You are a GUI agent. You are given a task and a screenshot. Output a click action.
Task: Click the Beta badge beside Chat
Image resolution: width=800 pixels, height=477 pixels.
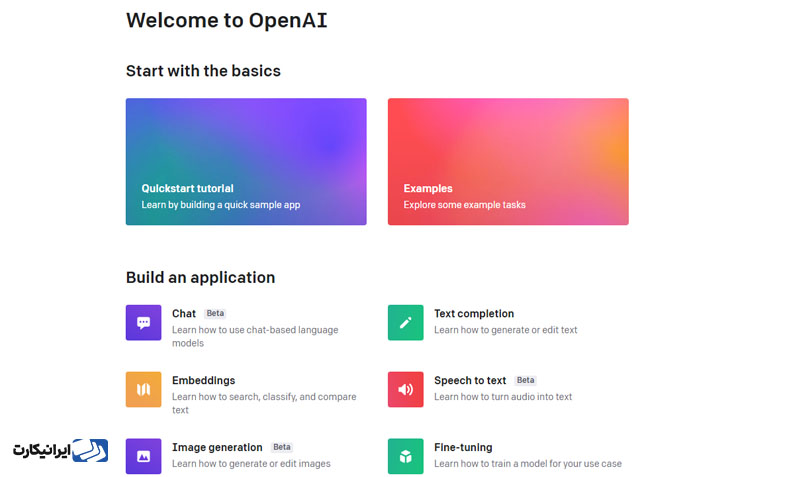pyautogui.click(x=215, y=313)
